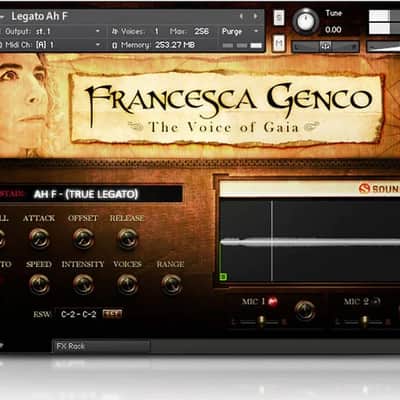Adjust the Offset knob
400x400 pixels.
point(83,239)
